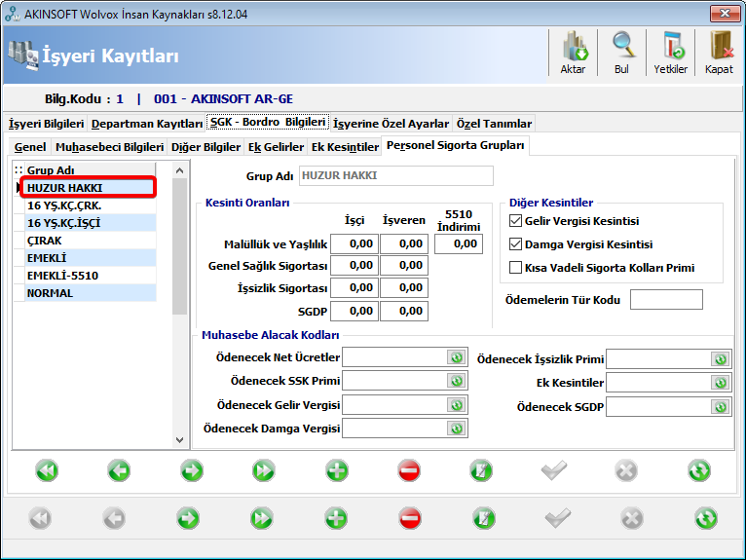
Task: Open Diğer Bilgiler sub-tab
Action: tap(205, 147)
